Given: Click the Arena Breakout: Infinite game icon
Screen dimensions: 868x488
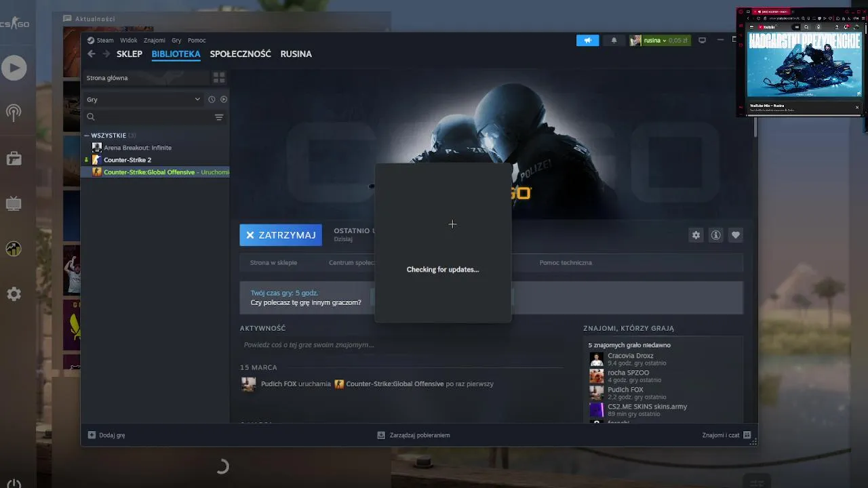Looking at the screenshot, I should pos(97,148).
